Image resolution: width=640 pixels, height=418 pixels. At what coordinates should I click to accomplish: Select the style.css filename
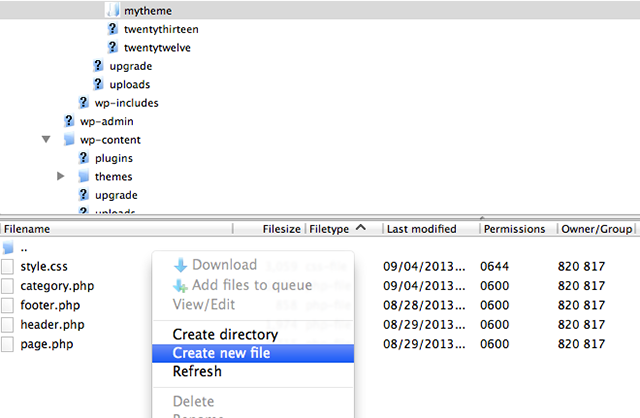click(44, 267)
